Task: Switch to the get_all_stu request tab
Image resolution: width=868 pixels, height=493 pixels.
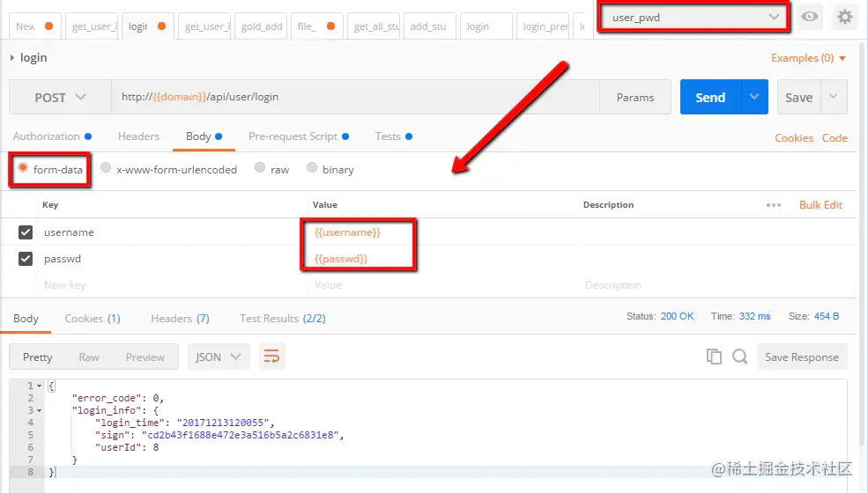Action: pos(374,26)
